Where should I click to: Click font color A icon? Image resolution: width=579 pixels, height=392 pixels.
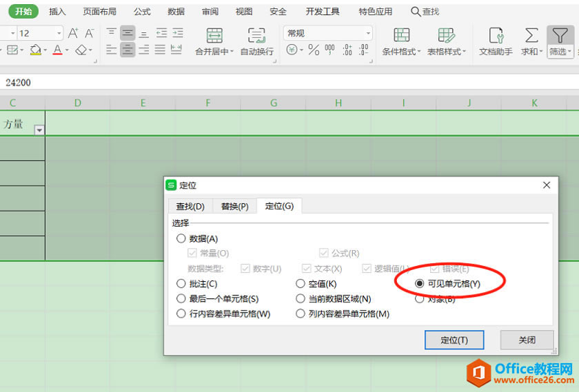click(57, 50)
